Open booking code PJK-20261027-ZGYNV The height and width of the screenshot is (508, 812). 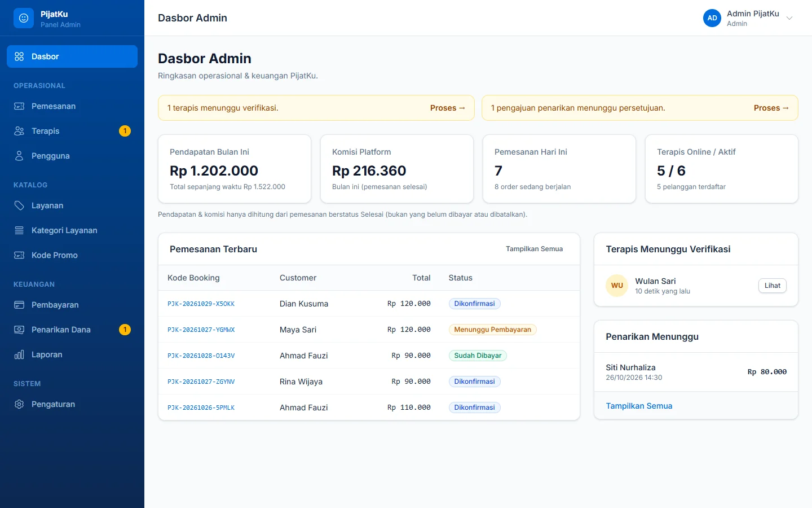[x=201, y=382]
